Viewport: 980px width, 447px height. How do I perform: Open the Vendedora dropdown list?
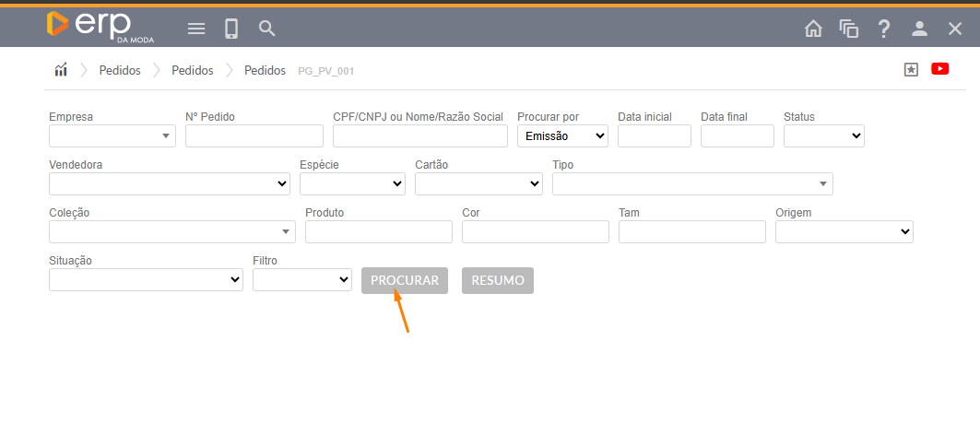pos(170,184)
